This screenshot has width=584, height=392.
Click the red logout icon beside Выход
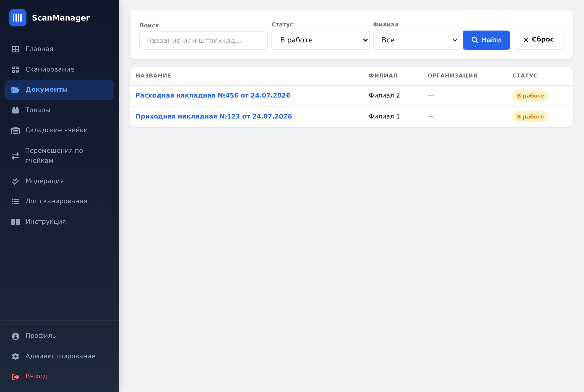click(16, 377)
